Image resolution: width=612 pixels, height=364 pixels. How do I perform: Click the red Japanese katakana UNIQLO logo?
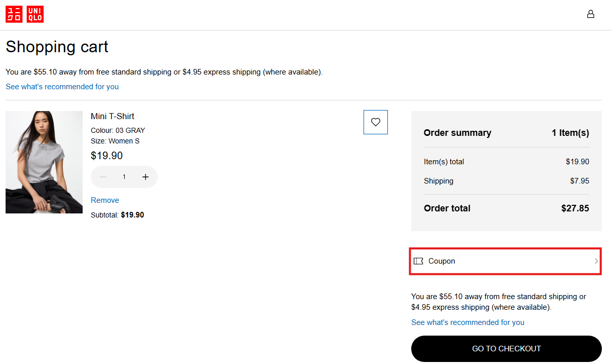click(x=14, y=14)
